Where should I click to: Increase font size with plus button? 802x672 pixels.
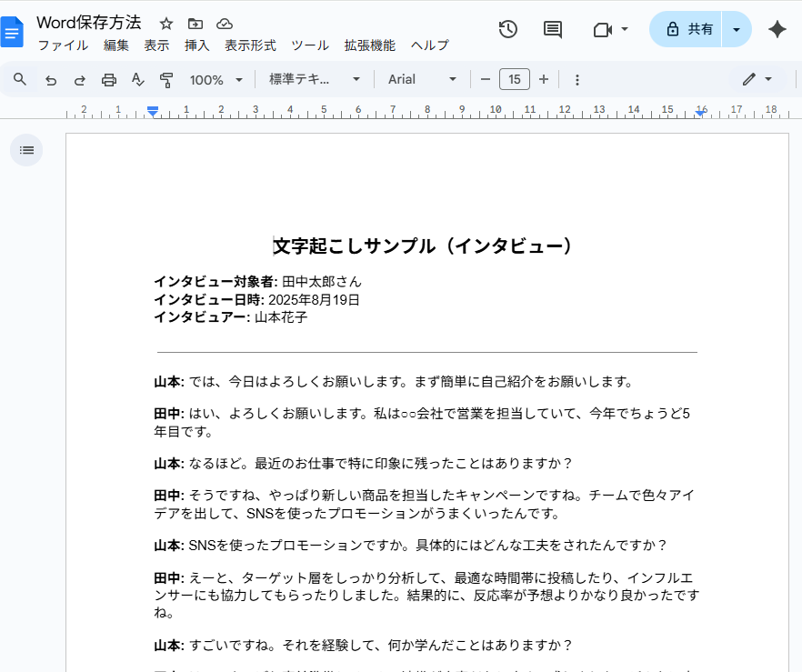pyautogui.click(x=544, y=79)
